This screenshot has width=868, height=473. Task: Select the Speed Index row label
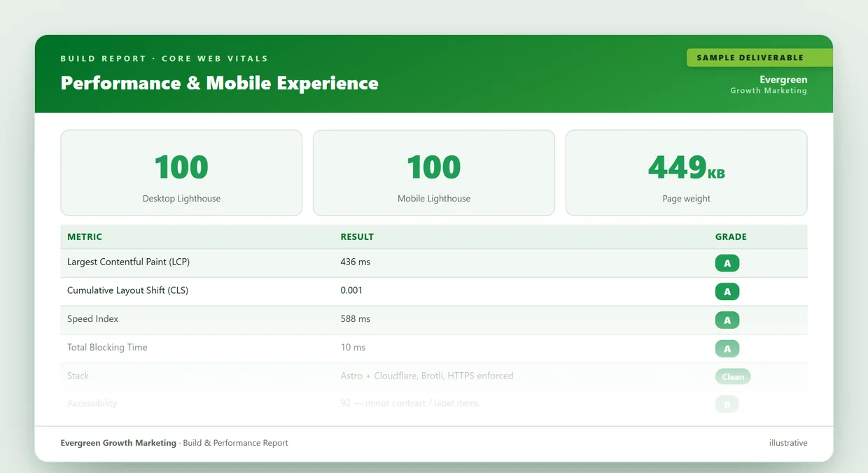pyautogui.click(x=92, y=319)
